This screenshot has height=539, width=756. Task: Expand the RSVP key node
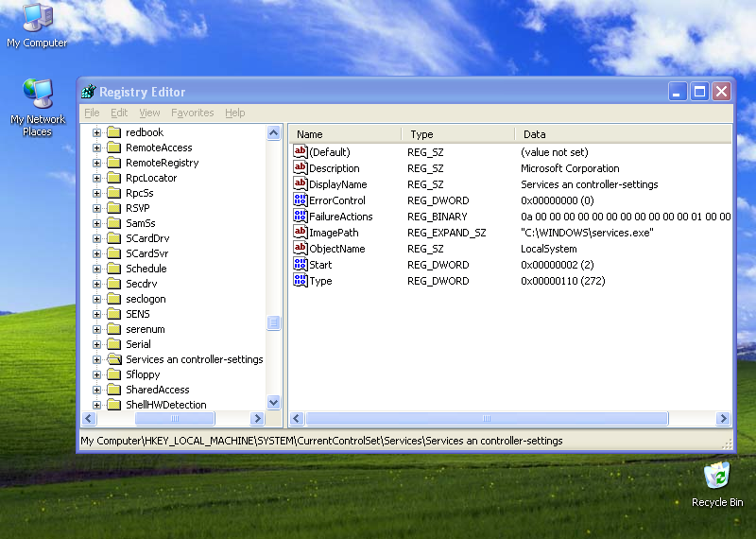click(x=97, y=208)
